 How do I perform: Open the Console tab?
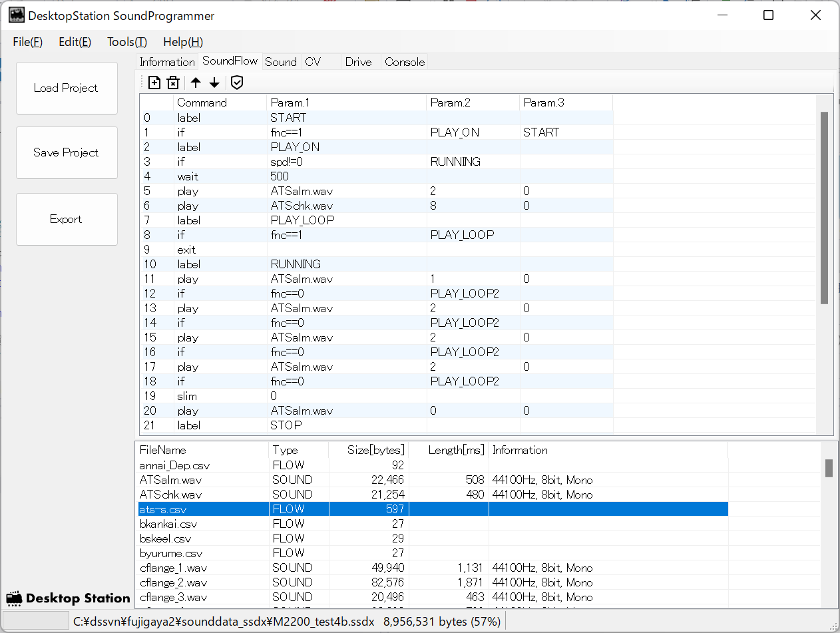(x=405, y=62)
